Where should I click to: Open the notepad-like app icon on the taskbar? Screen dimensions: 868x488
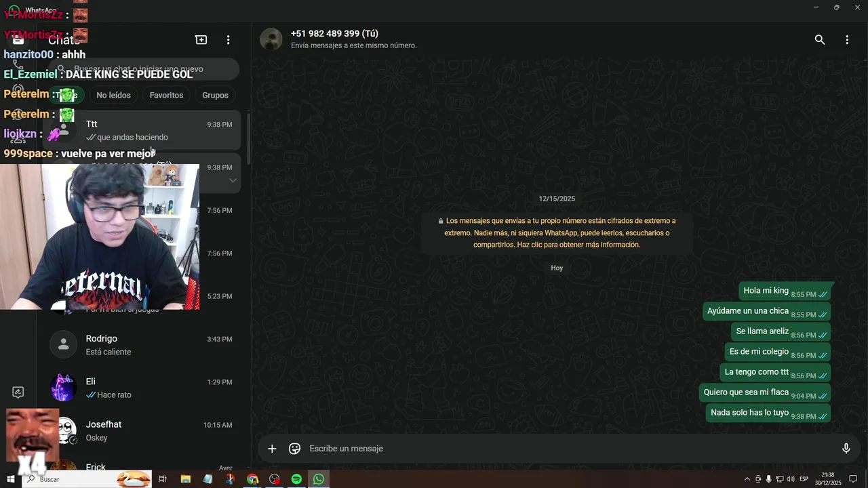click(208, 479)
